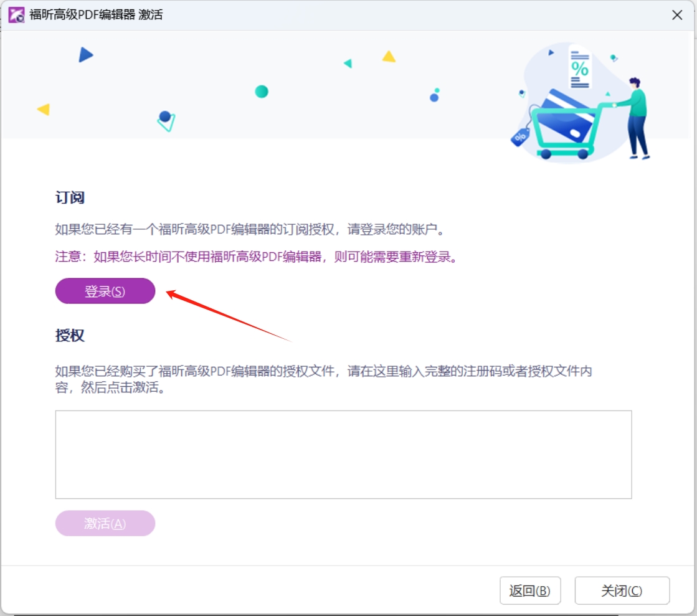Click the purple 注意 re-login notice text
Screen dimensions: 697x616
click(256, 257)
